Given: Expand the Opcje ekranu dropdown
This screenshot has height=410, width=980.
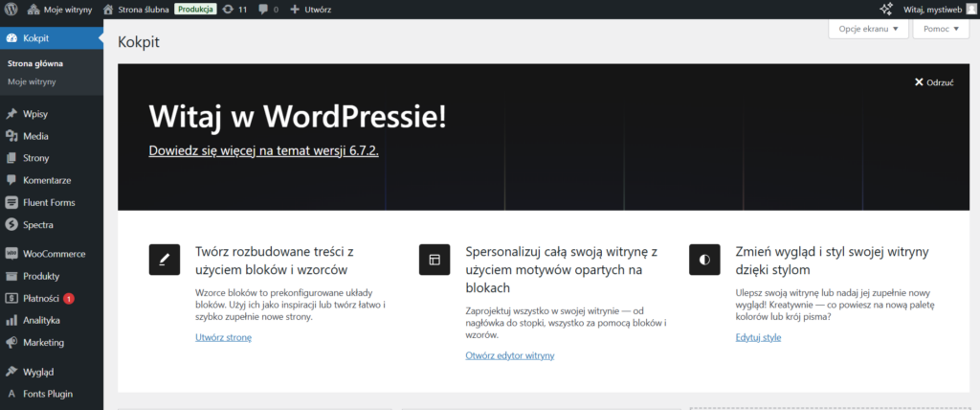Looking at the screenshot, I should coord(868,29).
